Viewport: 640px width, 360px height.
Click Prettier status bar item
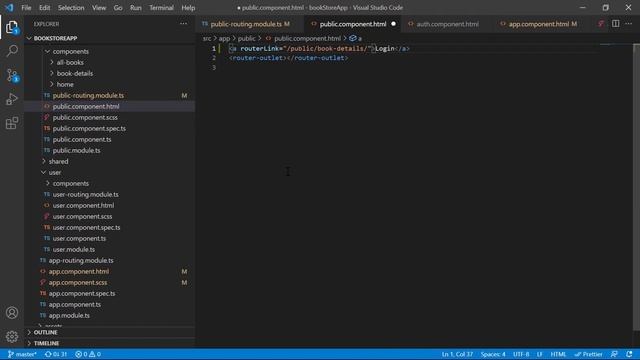[588, 354]
